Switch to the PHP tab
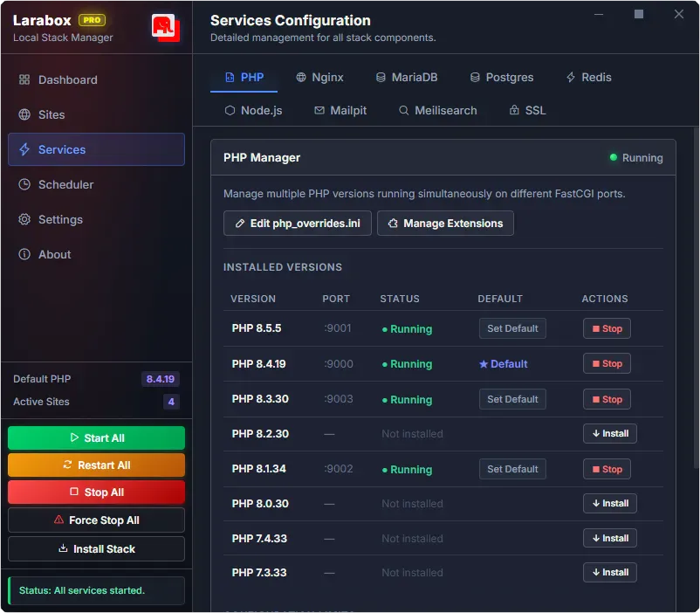700x613 pixels. (244, 78)
